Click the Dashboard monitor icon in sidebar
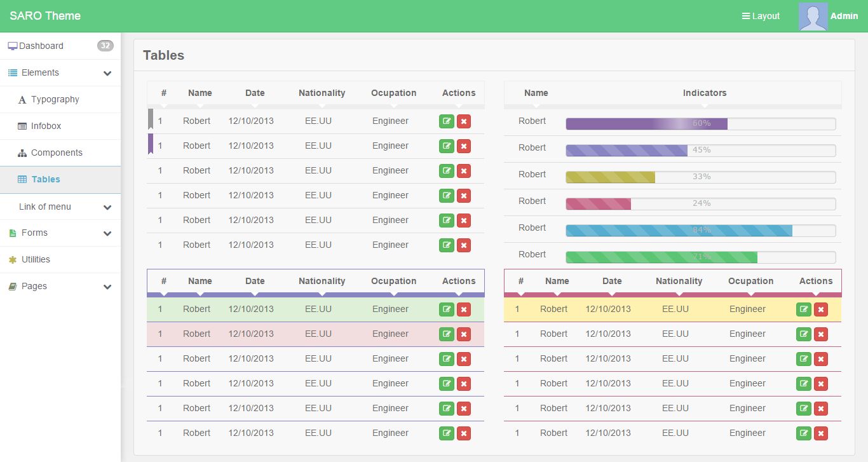The image size is (868, 462). click(x=13, y=46)
